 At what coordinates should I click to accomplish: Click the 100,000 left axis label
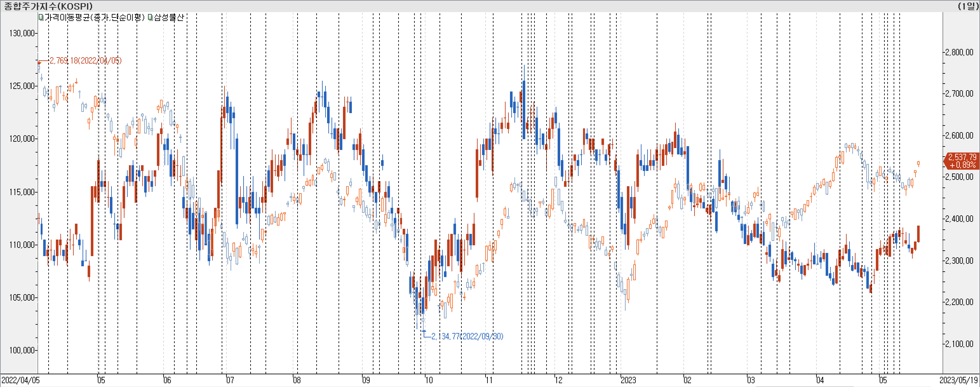pos(22,350)
